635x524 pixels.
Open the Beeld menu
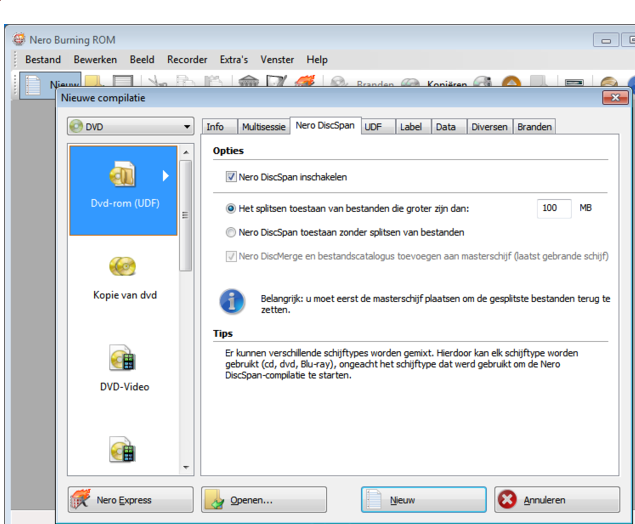[142, 60]
